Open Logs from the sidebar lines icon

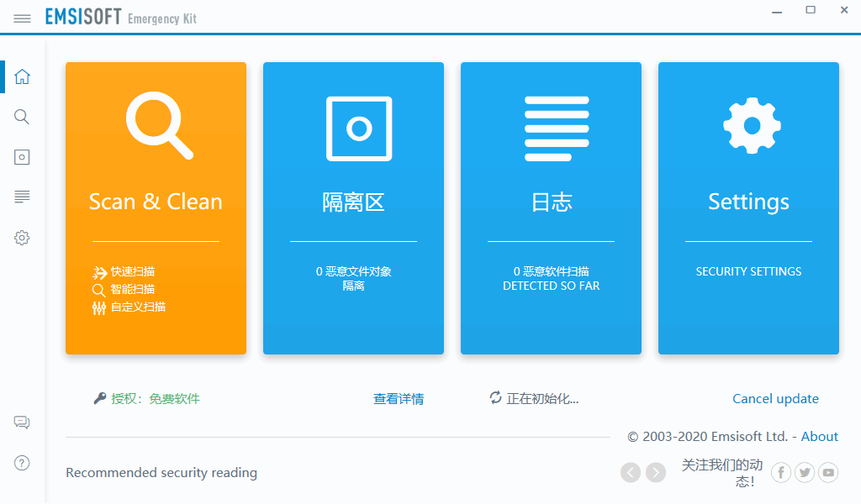pyautogui.click(x=22, y=197)
